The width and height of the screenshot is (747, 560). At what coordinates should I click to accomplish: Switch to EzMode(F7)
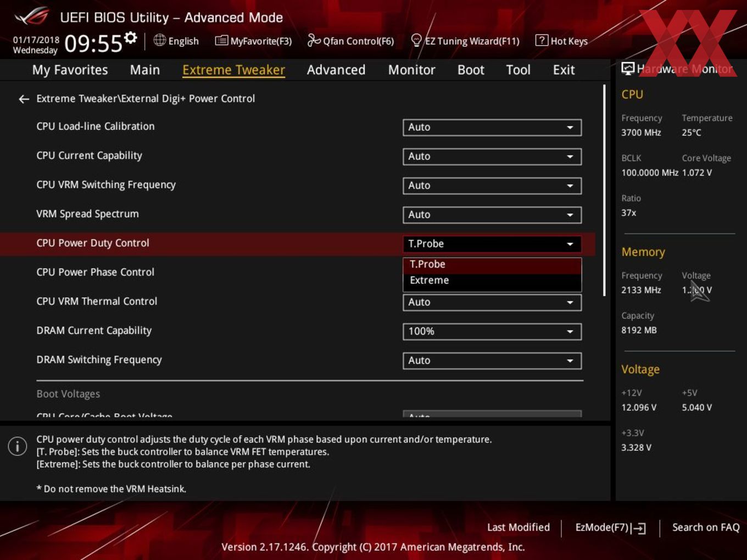(610, 528)
